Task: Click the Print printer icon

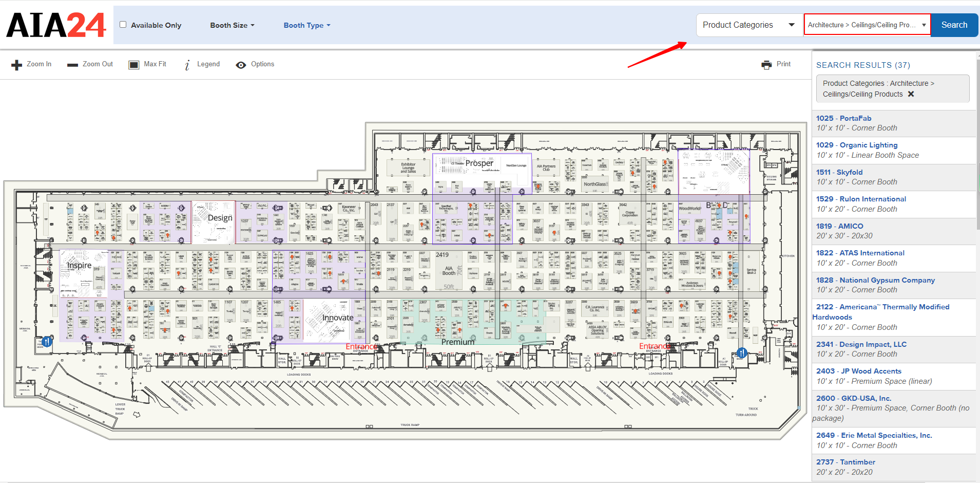Action: [x=766, y=65]
